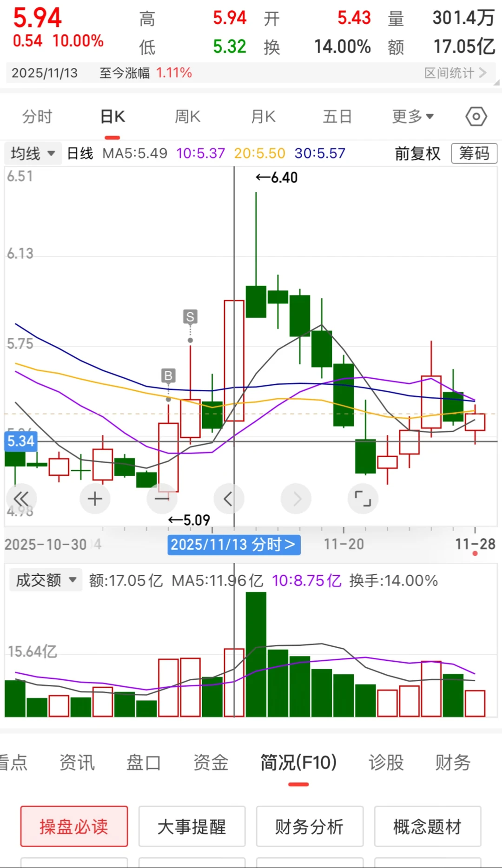
Task: Open the 均线 indicator dropdown
Action: click(33, 153)
